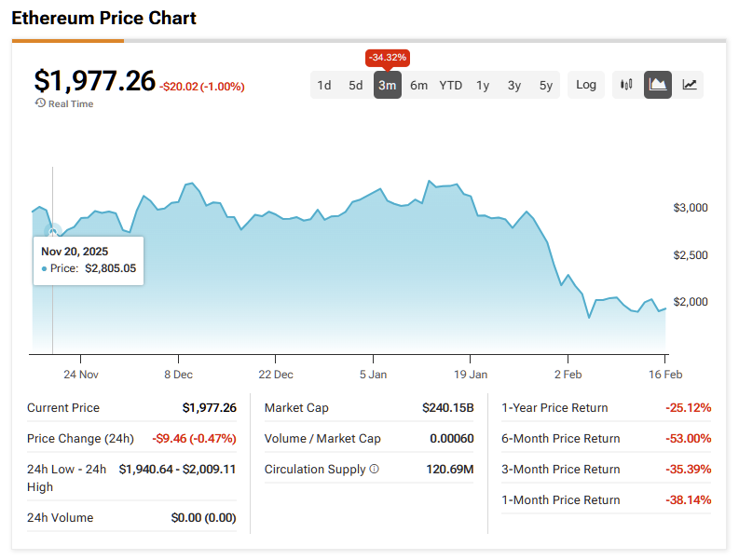This screenshot has height=560, width=739.
Task: Click the Ethereum Price Chart heading
Action: (103, 18)
